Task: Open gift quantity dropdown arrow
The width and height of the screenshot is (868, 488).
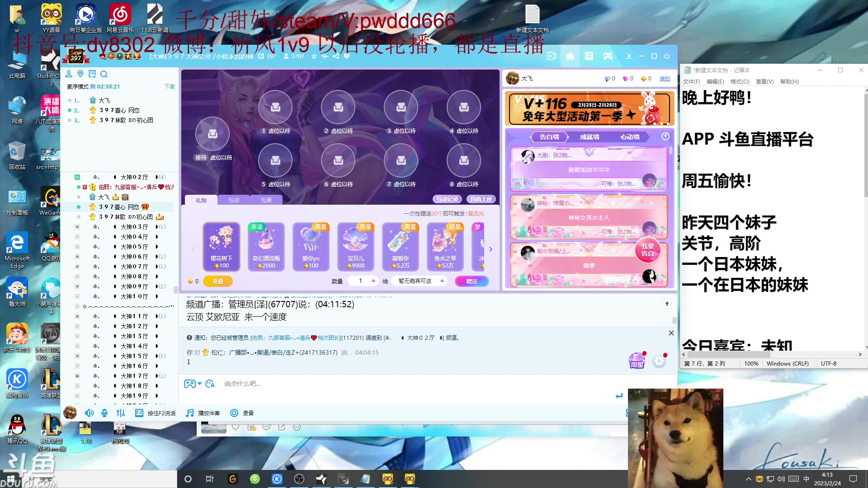Action: pos(373,281)
